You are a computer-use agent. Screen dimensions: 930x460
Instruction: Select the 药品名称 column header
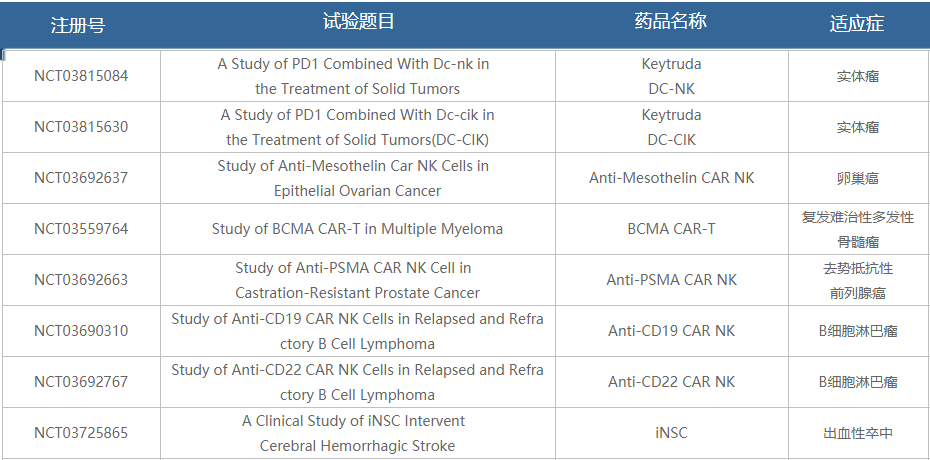pyautogui.click(x=671, y=22)
